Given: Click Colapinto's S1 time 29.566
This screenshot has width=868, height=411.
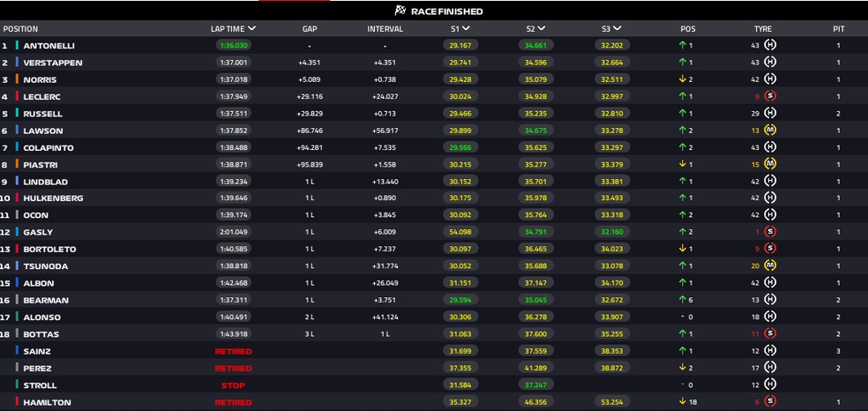Looking at the screenshot, I should (x=460, y=147).
